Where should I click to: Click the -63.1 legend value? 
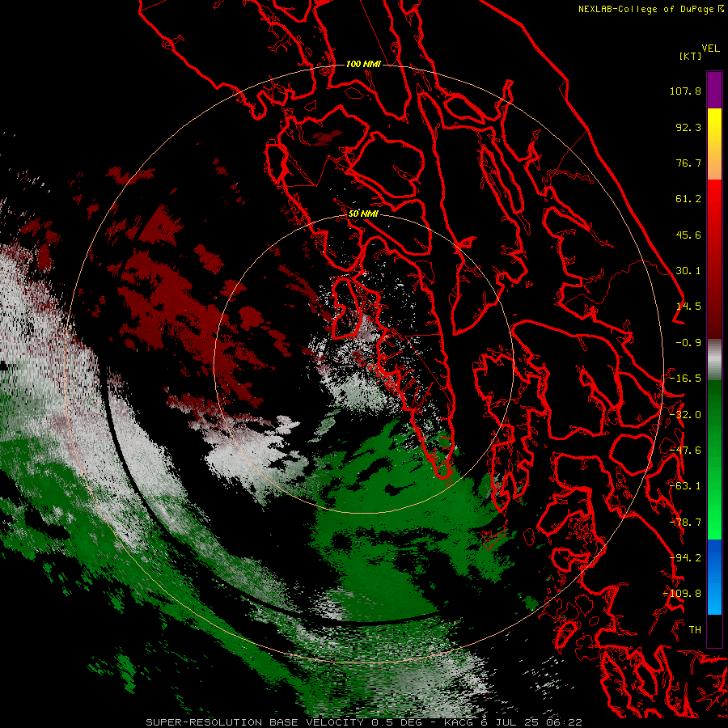(x=685, y=486)
